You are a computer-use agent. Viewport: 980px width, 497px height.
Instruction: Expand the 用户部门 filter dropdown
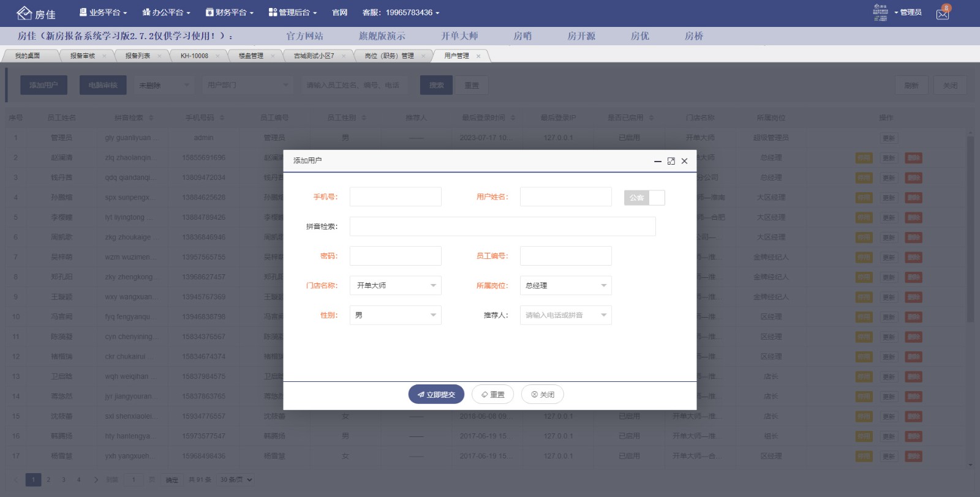(247, 86)
